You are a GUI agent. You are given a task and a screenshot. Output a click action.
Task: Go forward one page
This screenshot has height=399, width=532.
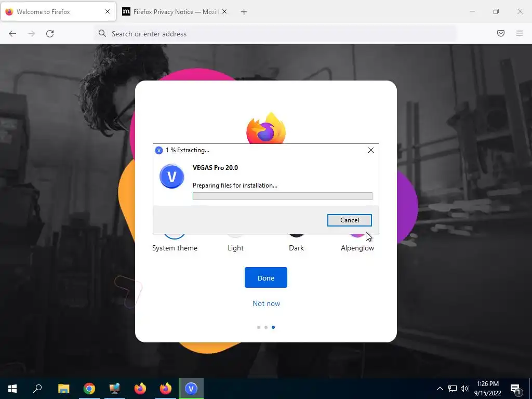click(31, 34)
